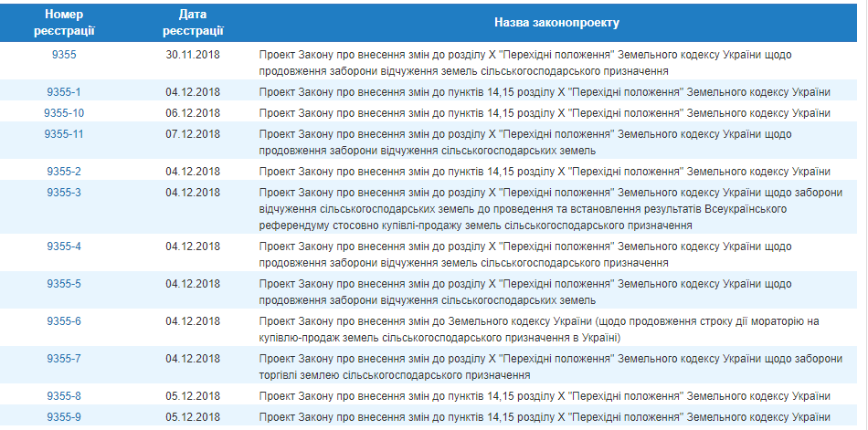The image size is (868, 430).
Task: Open bill 9355-11 link
Action: tap(64, 134)
